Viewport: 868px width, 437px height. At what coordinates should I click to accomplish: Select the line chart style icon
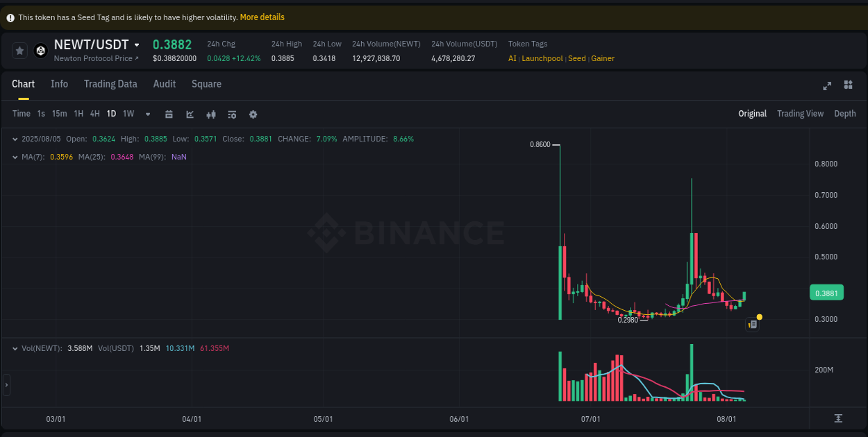point(190,114)
